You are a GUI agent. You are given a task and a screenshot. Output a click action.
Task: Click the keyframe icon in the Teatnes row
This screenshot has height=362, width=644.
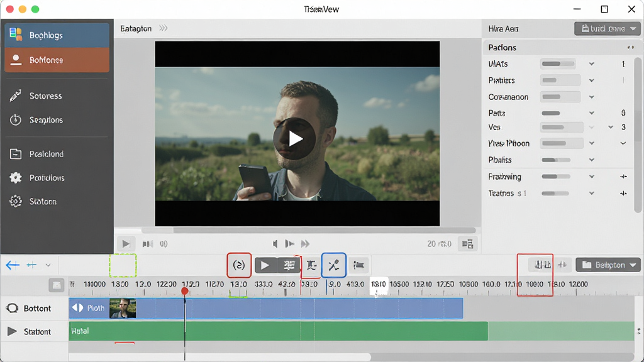623,194
